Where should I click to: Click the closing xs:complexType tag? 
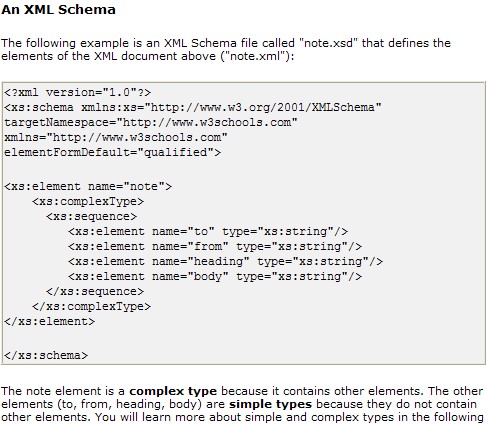91,306
